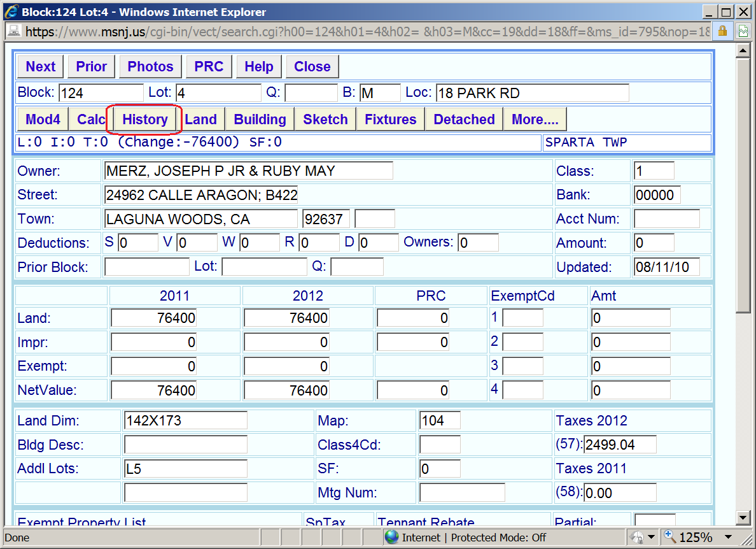756x549 pixels.
Task: Go to the Prior record
Action: click(91, 67)
